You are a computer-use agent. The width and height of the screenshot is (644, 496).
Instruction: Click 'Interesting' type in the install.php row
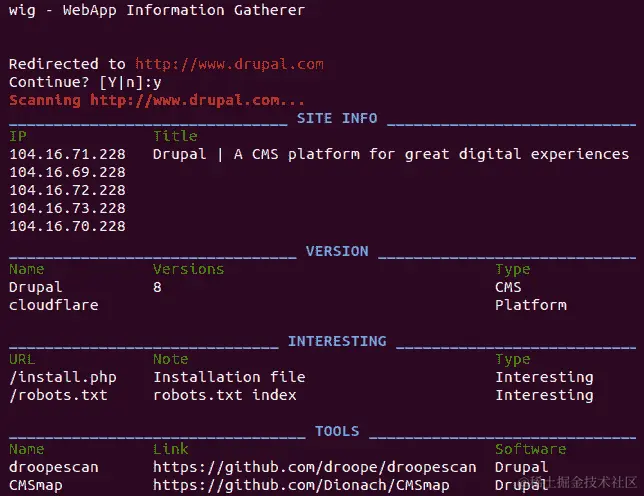point(544,377)
